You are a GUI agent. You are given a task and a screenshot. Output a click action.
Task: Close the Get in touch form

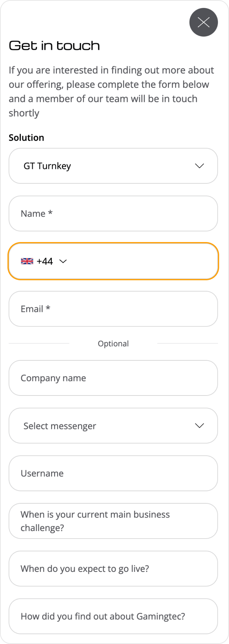[x=203, y=22]
